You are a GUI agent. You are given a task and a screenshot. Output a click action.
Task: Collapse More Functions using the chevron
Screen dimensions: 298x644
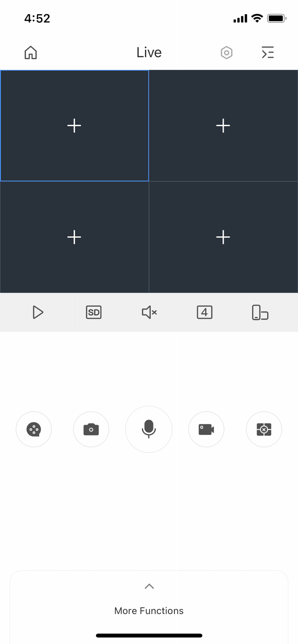point(149,586)
